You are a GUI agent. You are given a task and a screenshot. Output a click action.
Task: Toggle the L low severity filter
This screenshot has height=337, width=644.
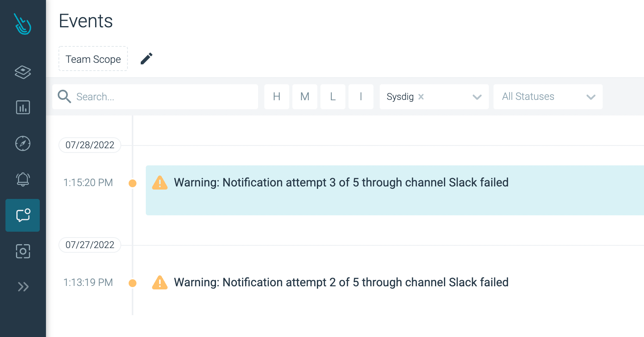[333, 97]
